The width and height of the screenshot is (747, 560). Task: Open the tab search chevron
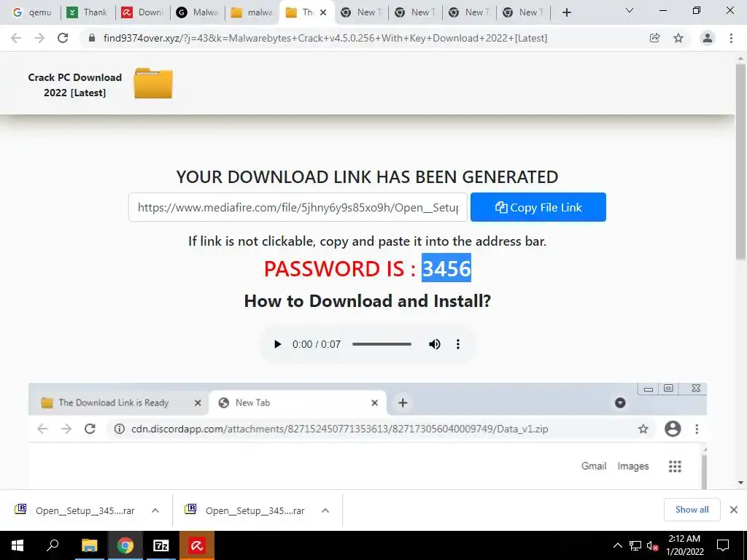(630, 10)
